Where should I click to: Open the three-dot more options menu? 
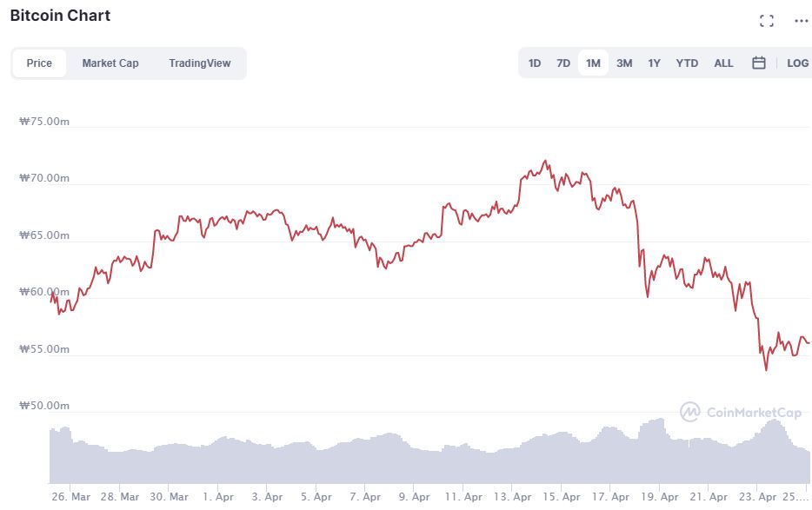click(801, 21)
